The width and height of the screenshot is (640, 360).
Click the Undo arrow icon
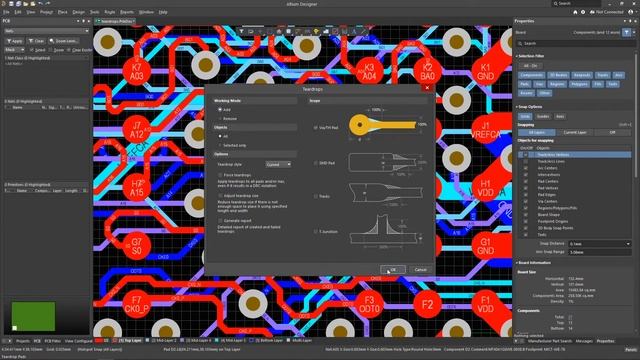[40, 4]
